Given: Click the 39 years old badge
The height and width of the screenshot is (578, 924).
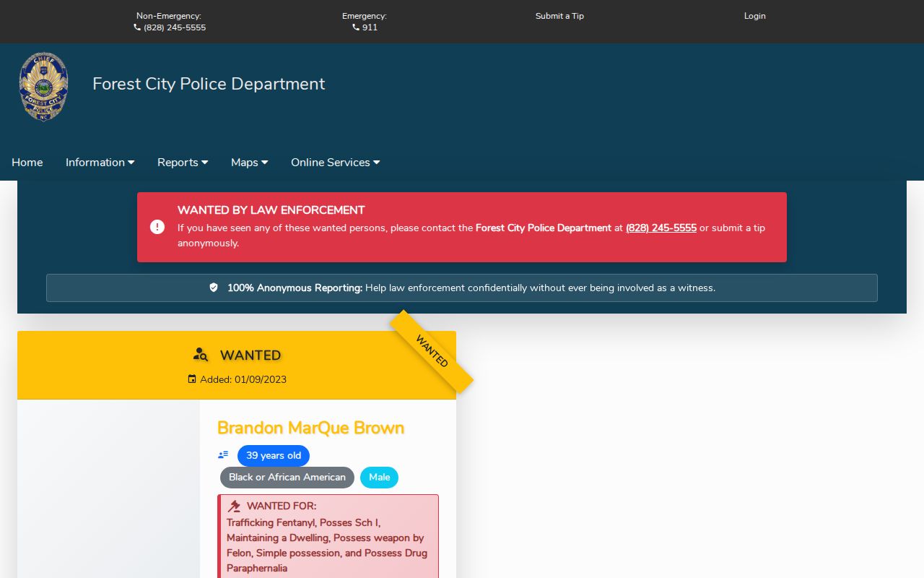Looking at the screenshot, I should [x=274, y=456].
